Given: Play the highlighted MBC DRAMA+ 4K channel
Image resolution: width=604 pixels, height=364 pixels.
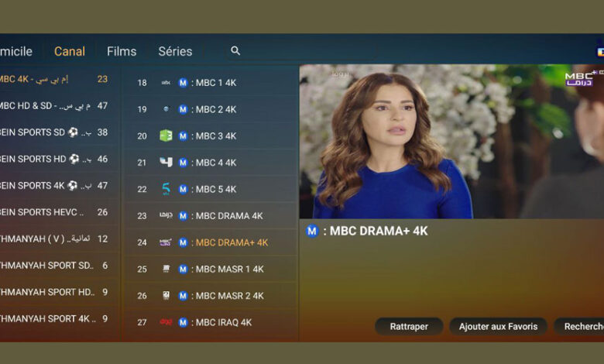Looking at the screenshot, I should coord(232,242).
